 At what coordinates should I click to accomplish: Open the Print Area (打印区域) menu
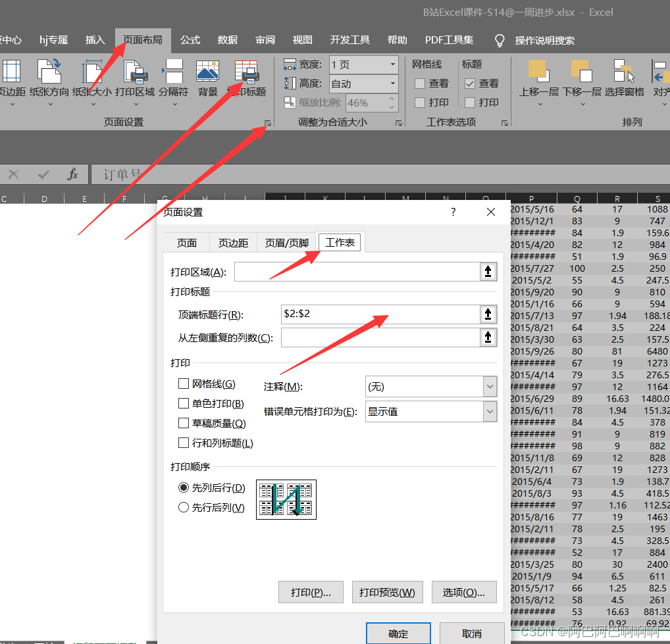[x=135, y=83]
